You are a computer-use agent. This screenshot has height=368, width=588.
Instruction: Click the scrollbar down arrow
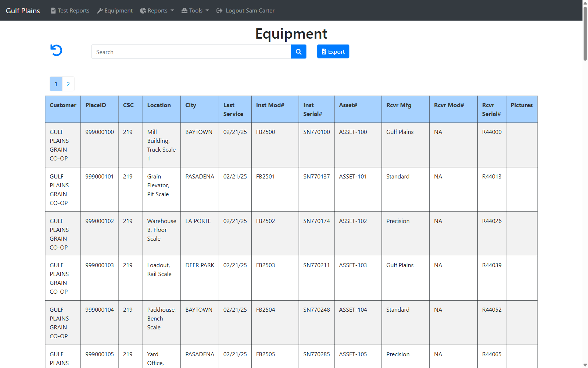585,365
